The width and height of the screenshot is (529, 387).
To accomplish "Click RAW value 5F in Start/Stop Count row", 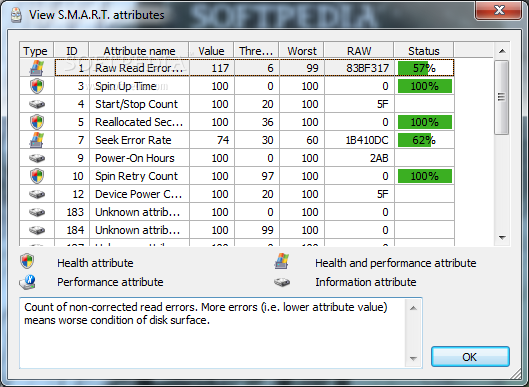I will coord(383,104).
